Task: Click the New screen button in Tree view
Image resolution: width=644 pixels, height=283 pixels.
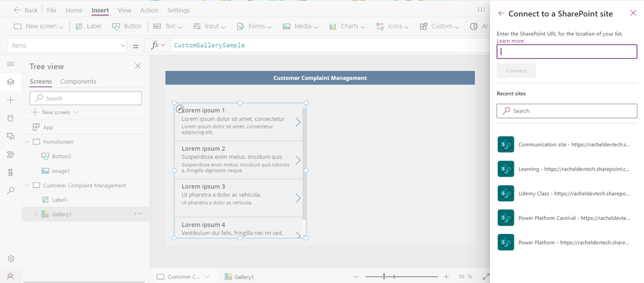Action: 55,112
